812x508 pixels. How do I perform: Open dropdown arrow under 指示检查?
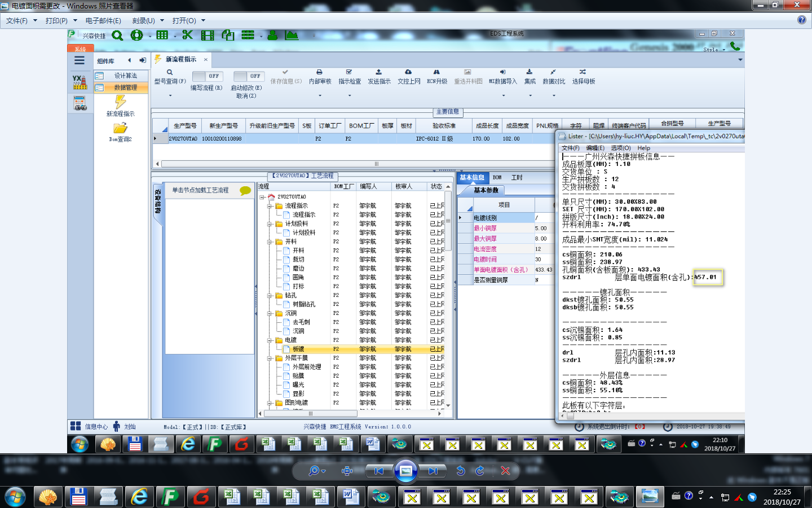[x=349, y=95]
